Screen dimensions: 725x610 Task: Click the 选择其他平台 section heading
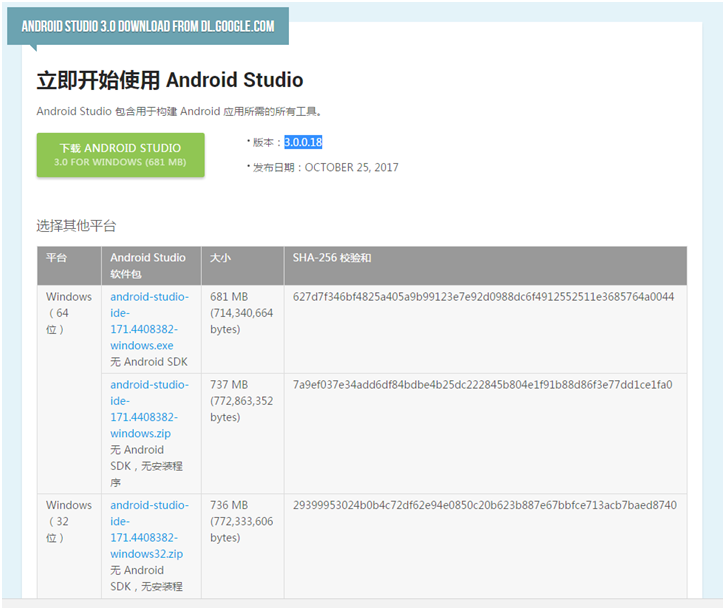tap(76, 226)
